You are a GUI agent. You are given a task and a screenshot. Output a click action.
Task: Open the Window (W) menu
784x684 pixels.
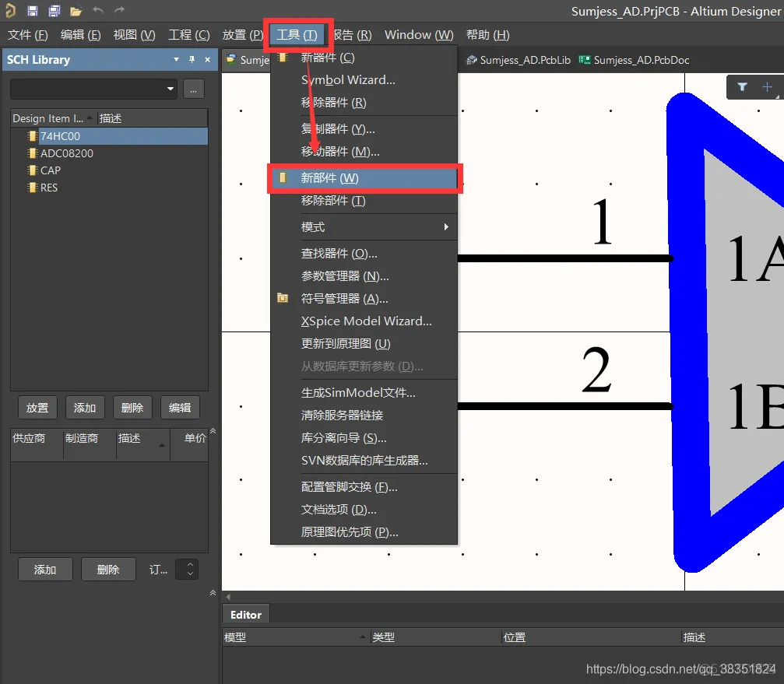point(419,35)
